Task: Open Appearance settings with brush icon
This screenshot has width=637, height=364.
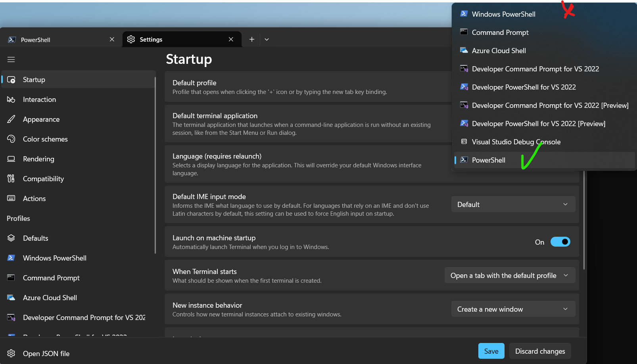Action: coord(41,119)
